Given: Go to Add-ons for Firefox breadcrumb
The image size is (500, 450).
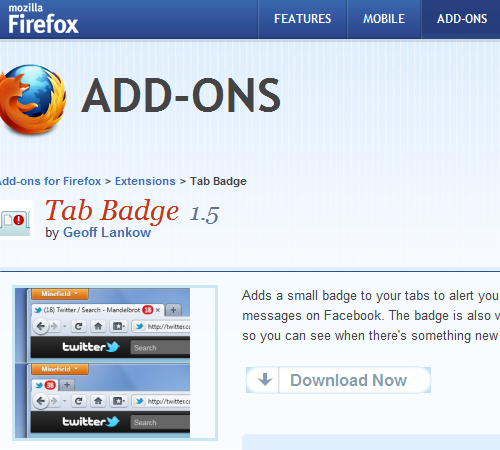Looking at the screenshot, I should tap(50, 181).
